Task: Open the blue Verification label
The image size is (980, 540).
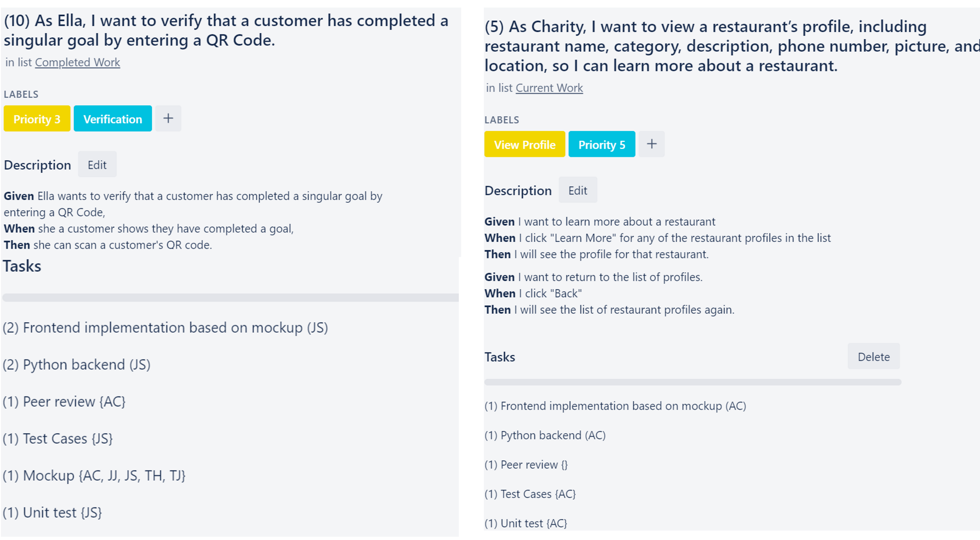Action: point(113,119)
